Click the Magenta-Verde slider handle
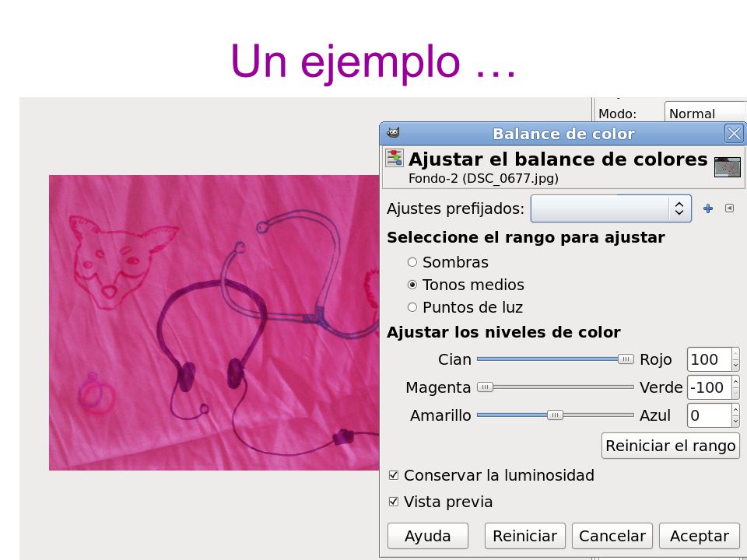Viewport: 747px width, 560px height. 485,387
